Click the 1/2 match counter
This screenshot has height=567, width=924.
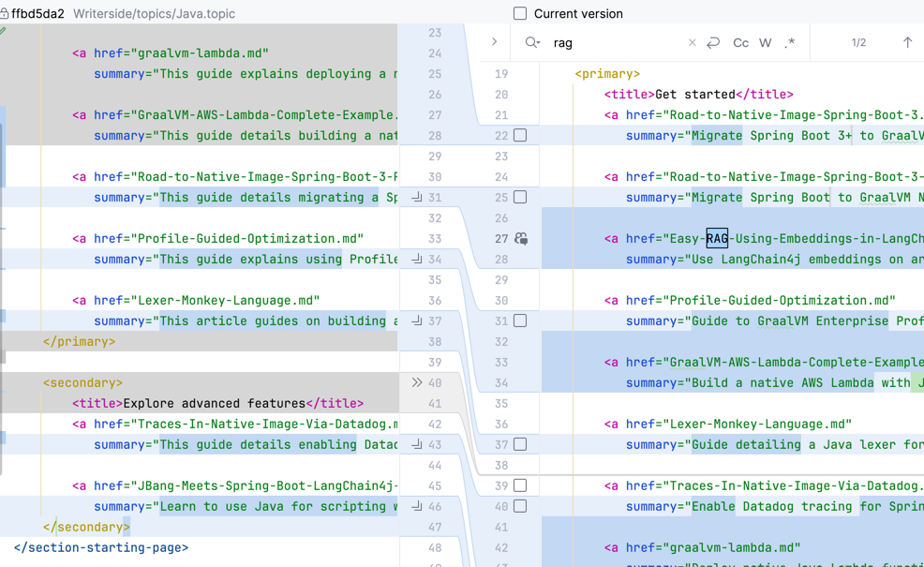[x=858, y=42]
